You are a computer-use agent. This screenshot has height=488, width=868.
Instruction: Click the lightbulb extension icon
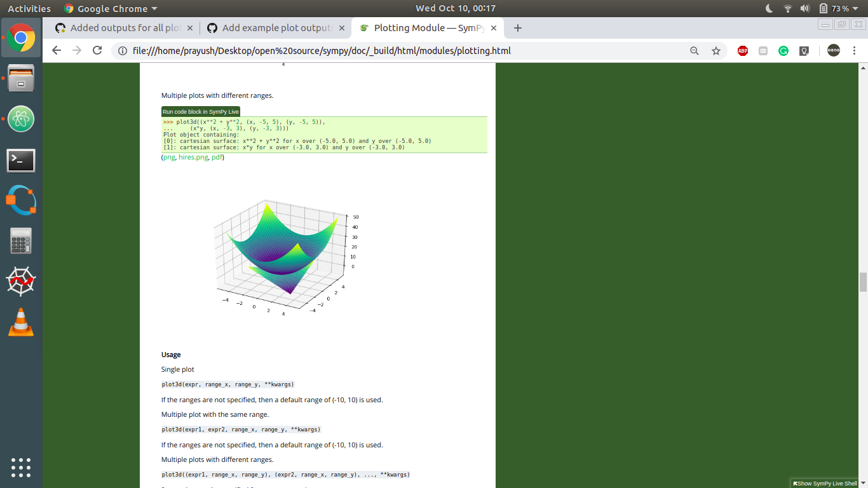[804, 50]
